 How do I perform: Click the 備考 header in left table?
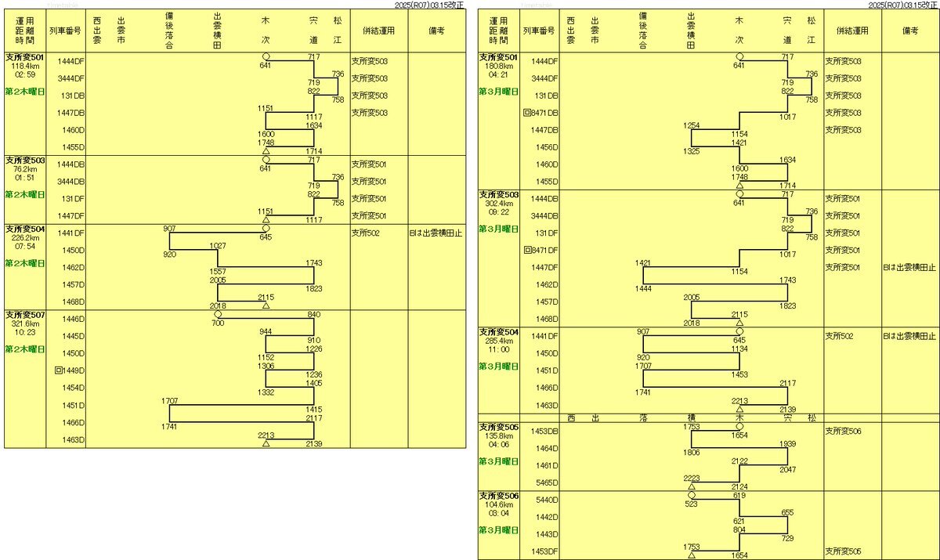pyautogui.click(x=437, y=31)
